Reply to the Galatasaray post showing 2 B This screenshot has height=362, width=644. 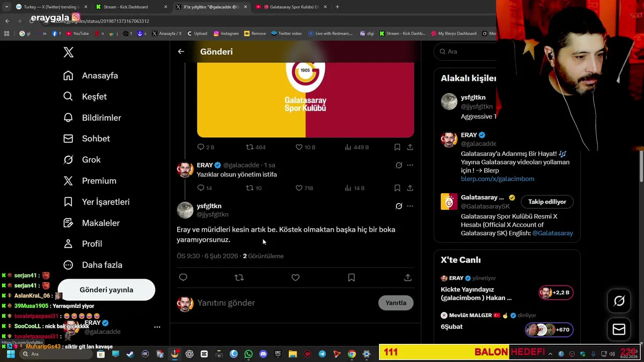[x=206, y=147]
